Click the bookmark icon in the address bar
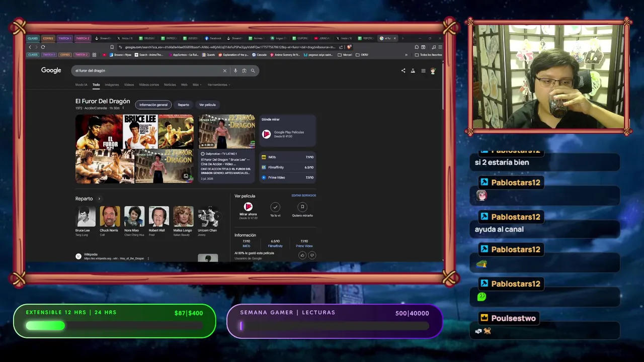This screenshot has height=362, width=644. point(112,47)
